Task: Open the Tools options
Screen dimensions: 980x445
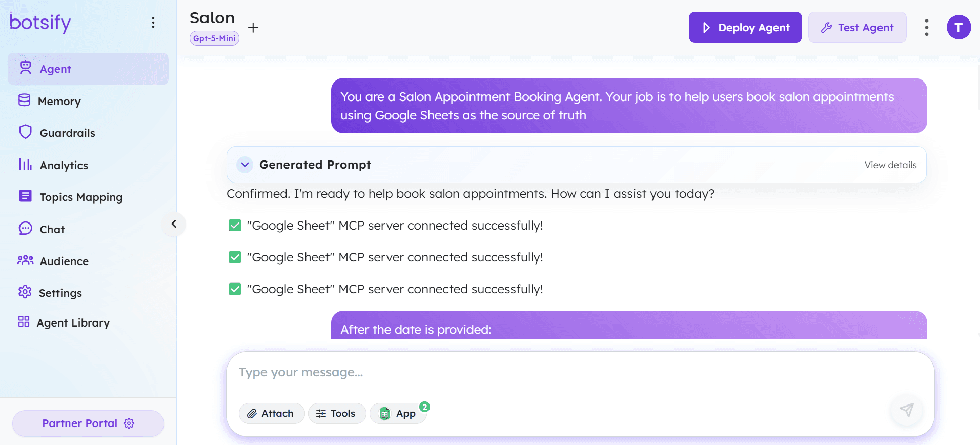Action: (337, 414)
